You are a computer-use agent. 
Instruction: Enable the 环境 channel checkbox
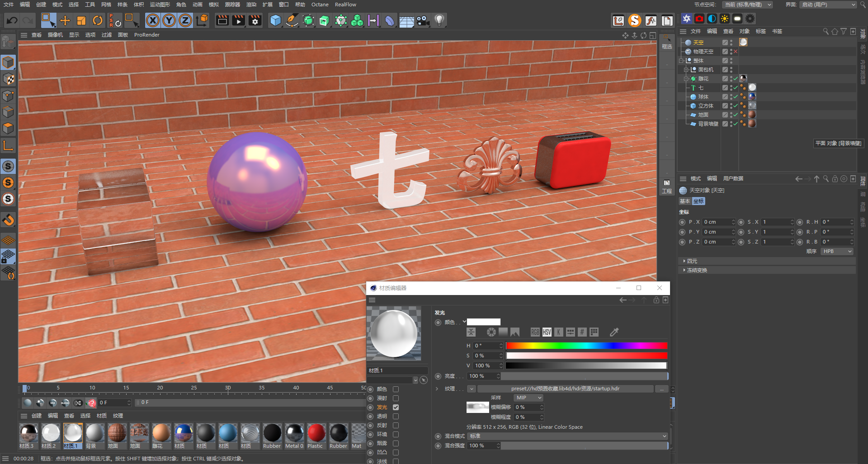pyautogui.click(x=396, y=434)
